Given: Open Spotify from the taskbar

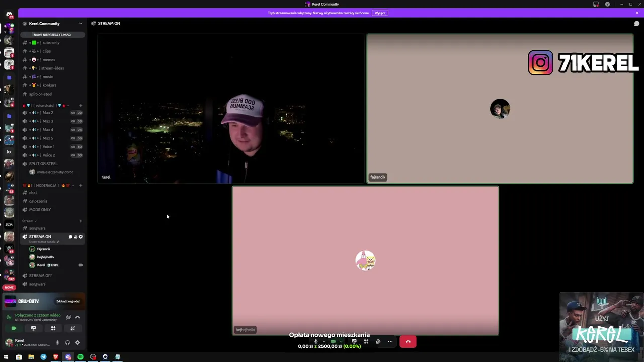Looking at the screenshot, I should (x=80, y=357).
